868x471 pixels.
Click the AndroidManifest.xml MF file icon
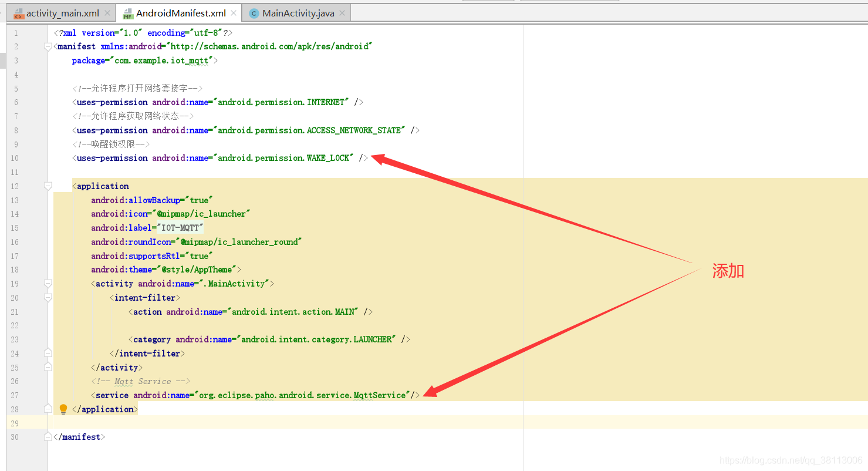pos(128,14)
